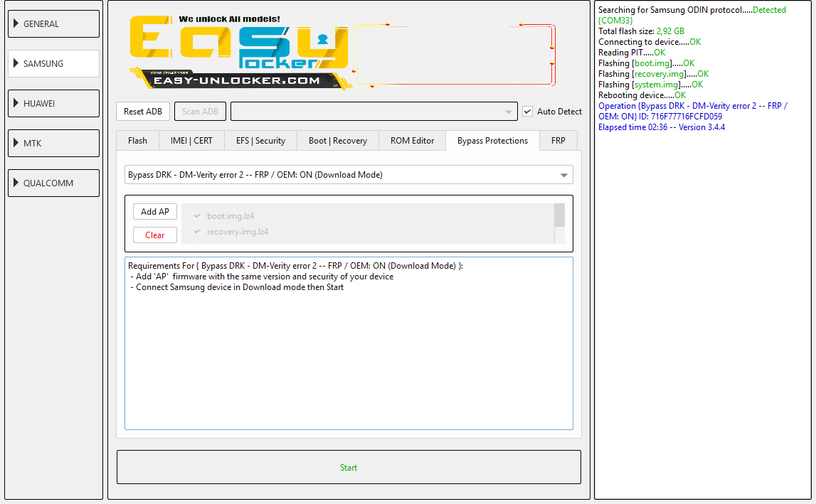Switch to the Flash tab
The image size is (816, 504).
[x=137, y=141]
